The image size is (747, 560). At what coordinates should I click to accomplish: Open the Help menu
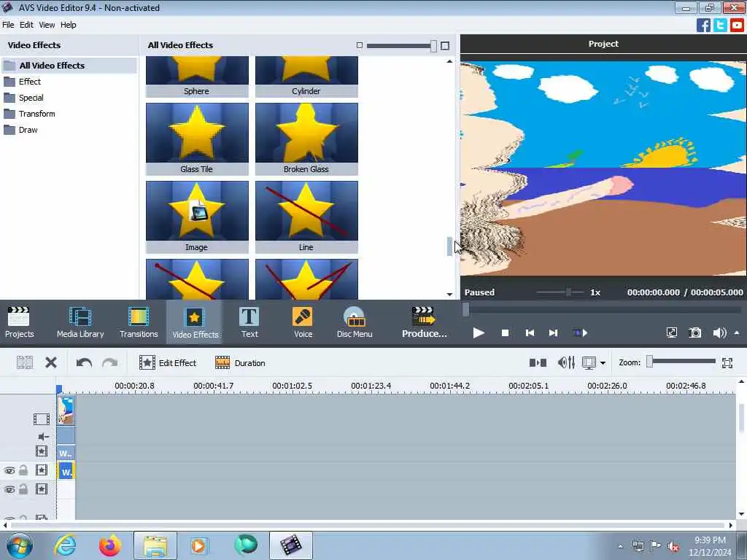[68, 25]
